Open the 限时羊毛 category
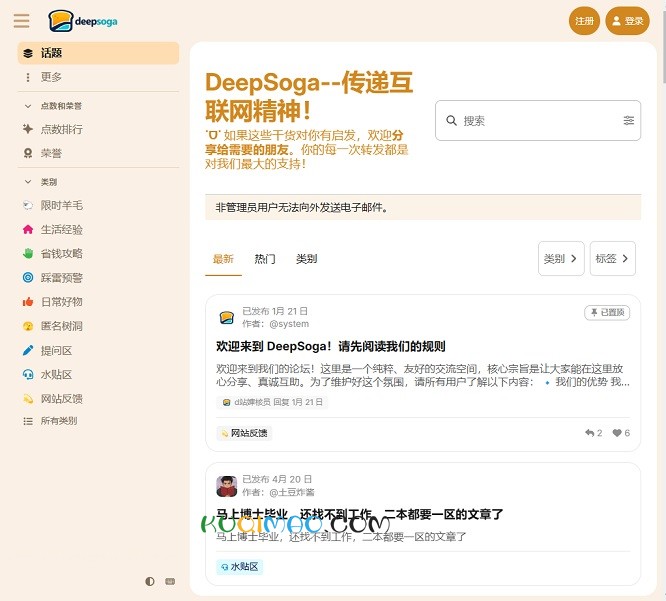This screenshot has width=666, height=601. 98,206
